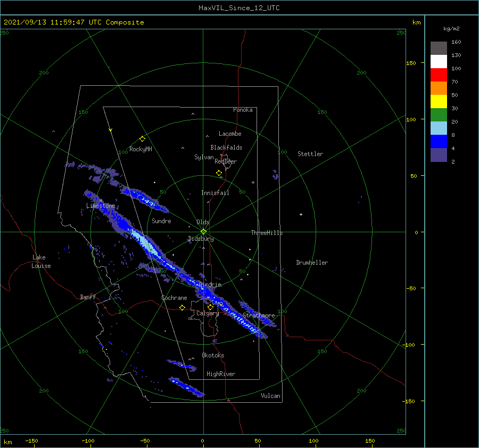Pick the purple 2–4 legend swatch

click(439, 154)
